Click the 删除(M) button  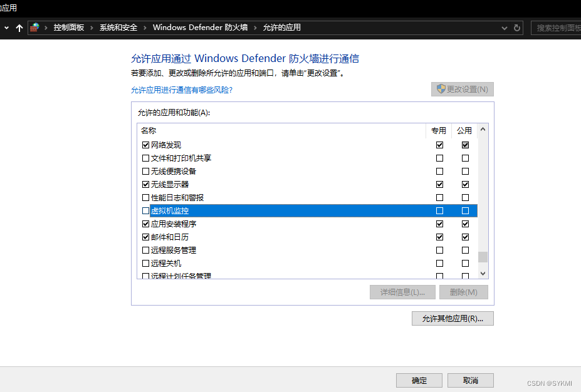pos(464,292)
